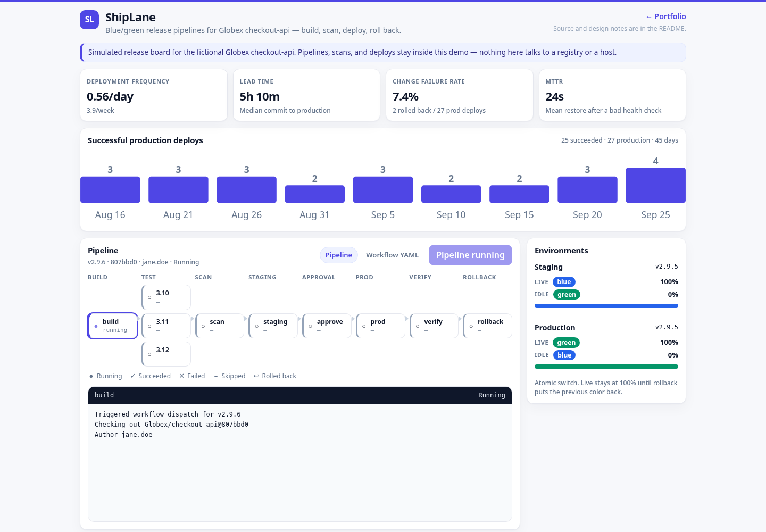
Task: Click the Staging blue traffic bar
Action: [606, 306]
